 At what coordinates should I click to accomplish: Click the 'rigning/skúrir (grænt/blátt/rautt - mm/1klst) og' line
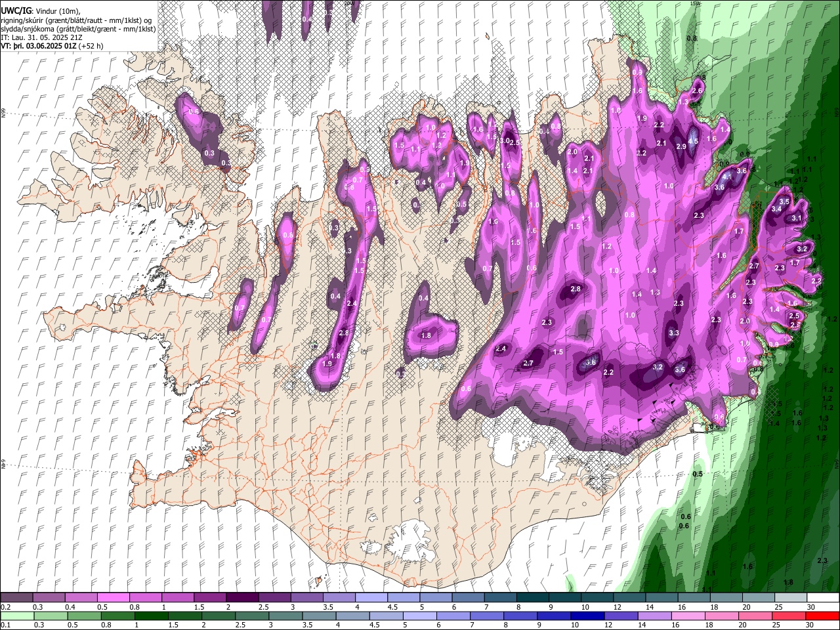[x=76, y=20]
